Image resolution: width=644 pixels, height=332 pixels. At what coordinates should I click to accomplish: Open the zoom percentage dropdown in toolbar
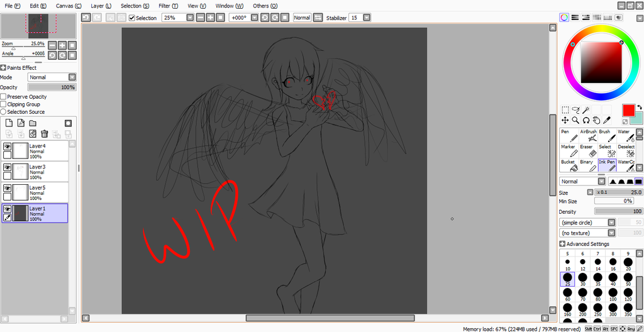point(190,18)
